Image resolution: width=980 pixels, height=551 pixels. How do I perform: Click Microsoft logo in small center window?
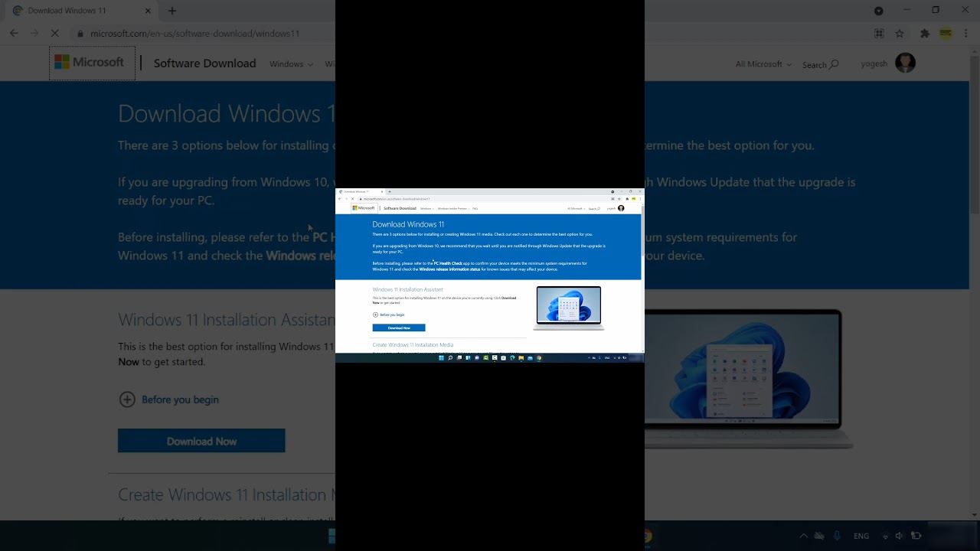click(364, 208)
